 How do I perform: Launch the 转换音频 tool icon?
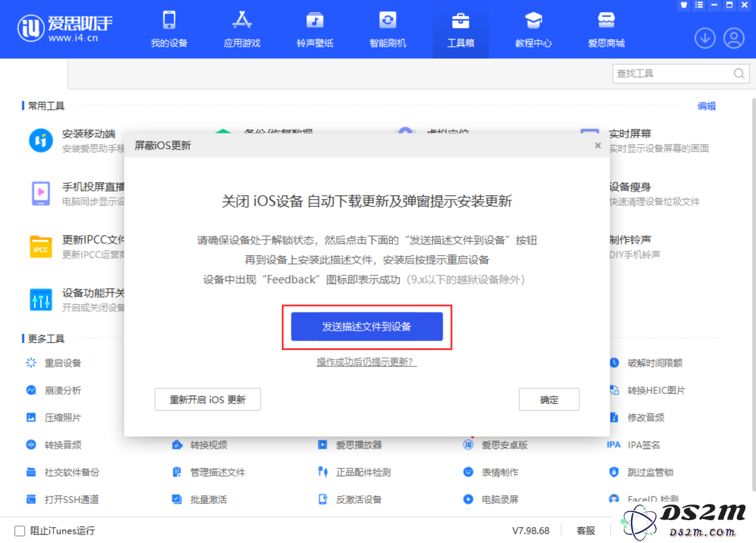click(x=31, y=445)
